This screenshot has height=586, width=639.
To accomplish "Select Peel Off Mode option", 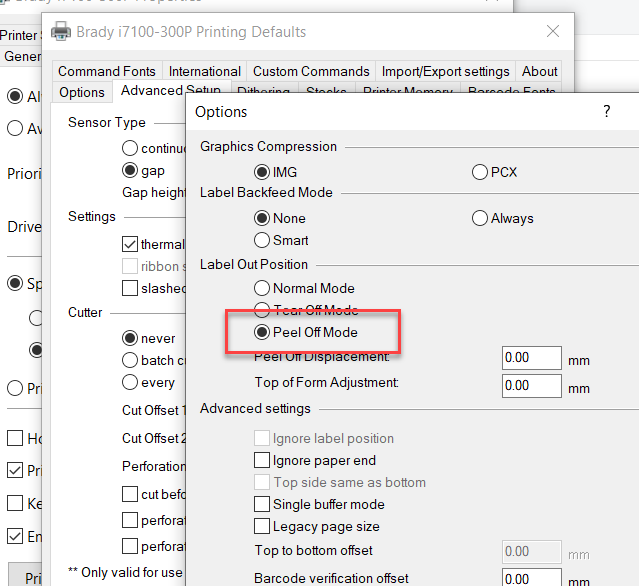I will tap(263, 332).
